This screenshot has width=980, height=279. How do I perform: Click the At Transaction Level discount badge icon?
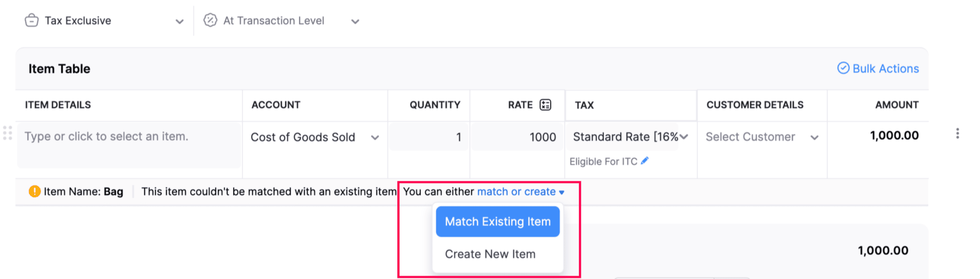[211, 20]
